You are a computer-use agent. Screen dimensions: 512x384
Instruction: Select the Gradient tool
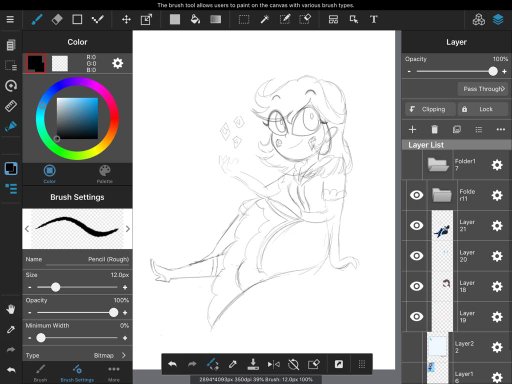(x=216, y=19)
